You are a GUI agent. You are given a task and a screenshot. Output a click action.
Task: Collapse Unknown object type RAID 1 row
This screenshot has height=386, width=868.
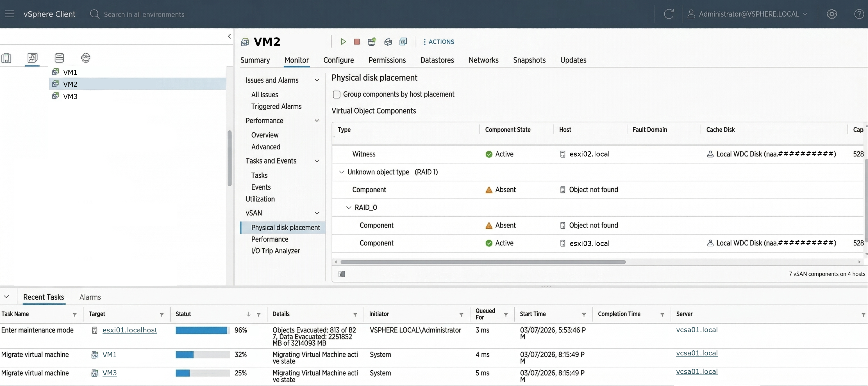click(x=341, y=172)
